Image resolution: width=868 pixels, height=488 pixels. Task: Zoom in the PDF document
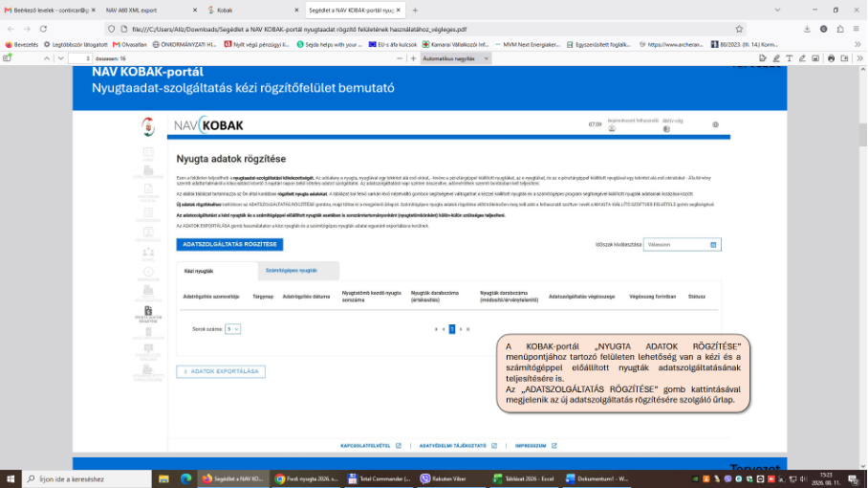[413, 58]
